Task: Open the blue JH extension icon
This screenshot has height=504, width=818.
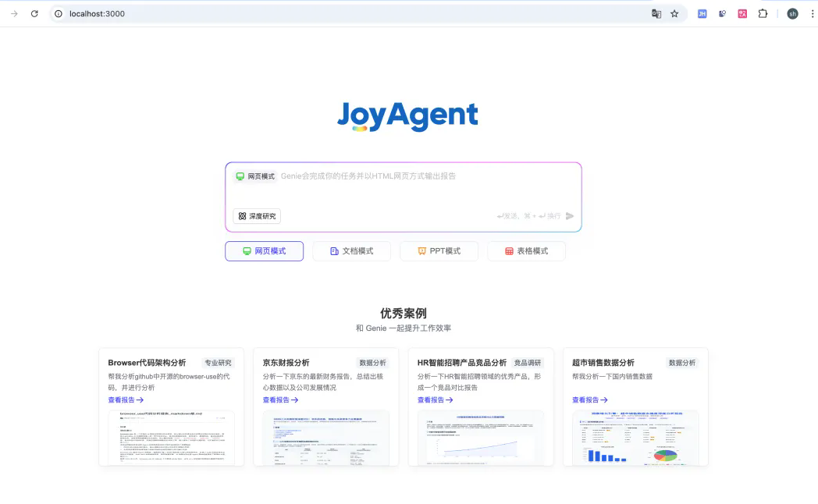Action: [x=702, y=13]
